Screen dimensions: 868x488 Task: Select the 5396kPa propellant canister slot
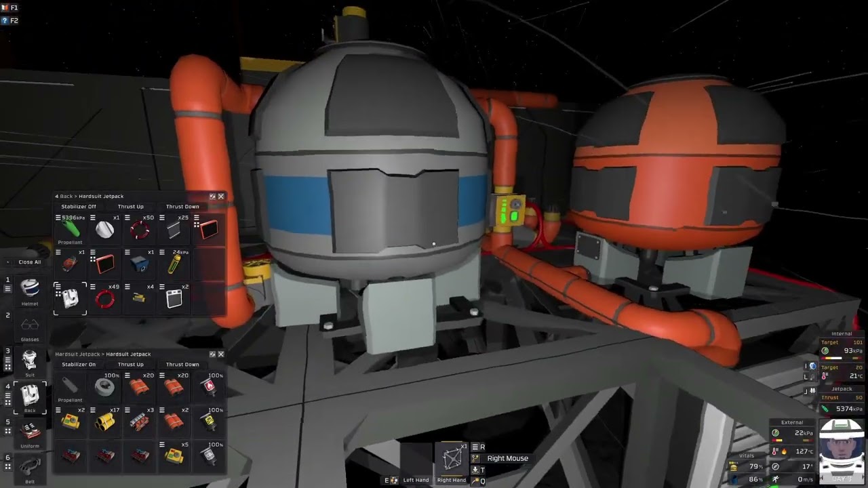(x=71, y=229)
